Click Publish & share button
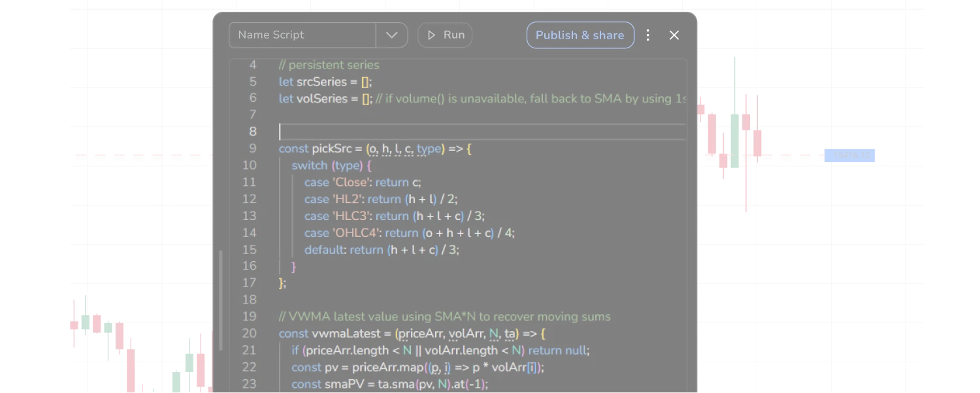This screenshot has width=980, height=393. tap(580, 35)
